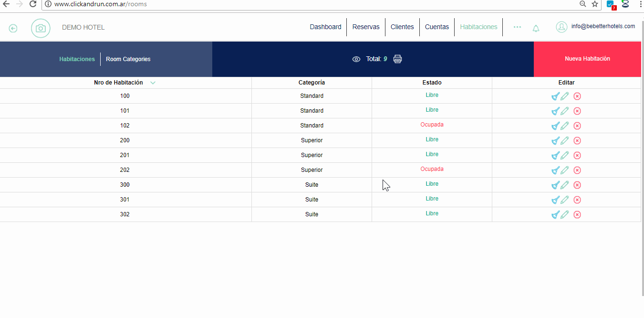Expand the three-dots more menu
The image size is (644, 318).
[517, 27]
